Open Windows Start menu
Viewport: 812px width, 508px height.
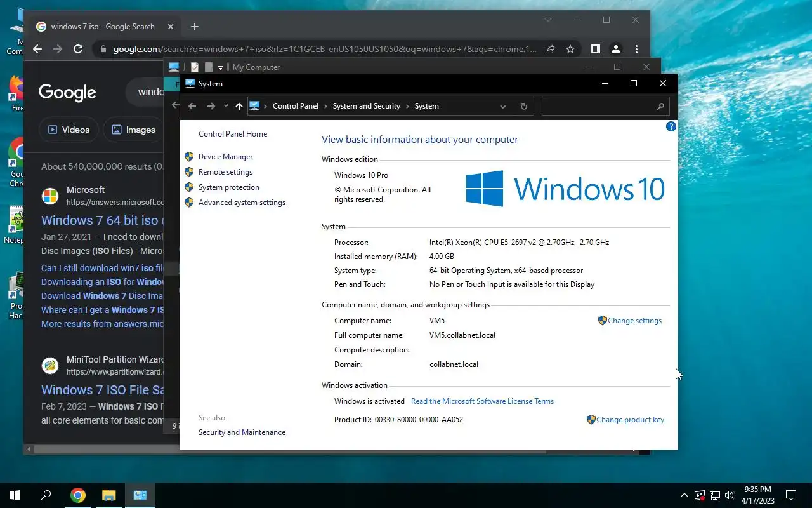pyautogui.click(x=15, y=495)
